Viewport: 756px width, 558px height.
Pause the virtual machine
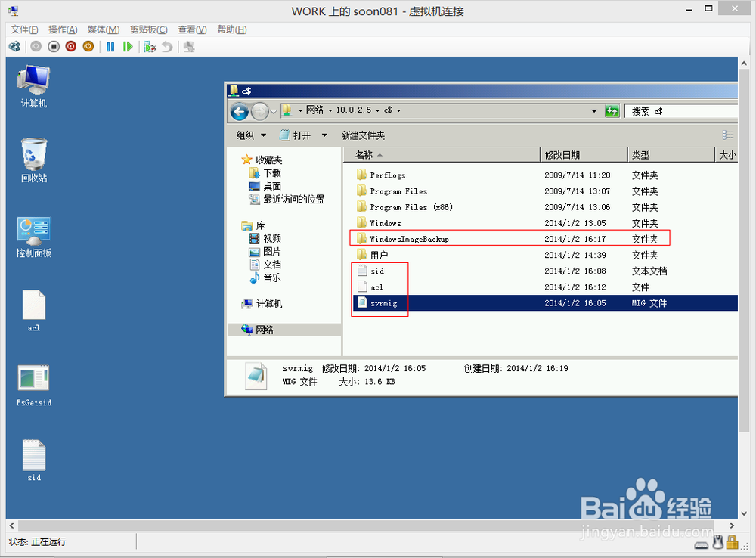tap(110, 47)
